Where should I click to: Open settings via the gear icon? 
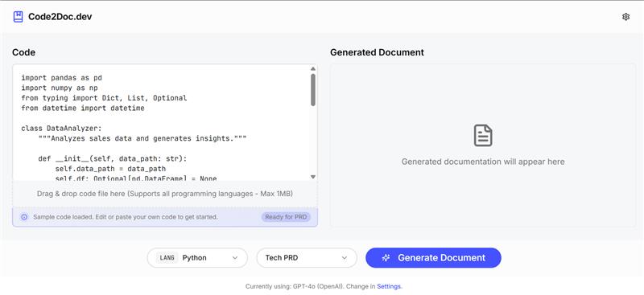coord(625,17)
